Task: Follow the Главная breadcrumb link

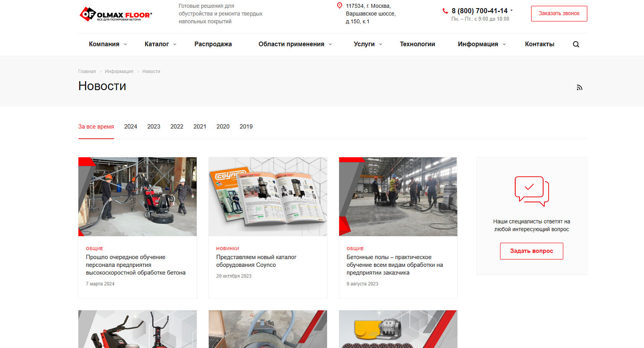Action: [x=87, y=71]
